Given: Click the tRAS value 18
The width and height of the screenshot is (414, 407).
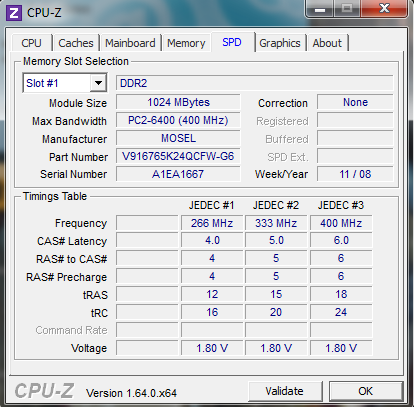Looking at the screenshot, I should click(x=341, y=294).
